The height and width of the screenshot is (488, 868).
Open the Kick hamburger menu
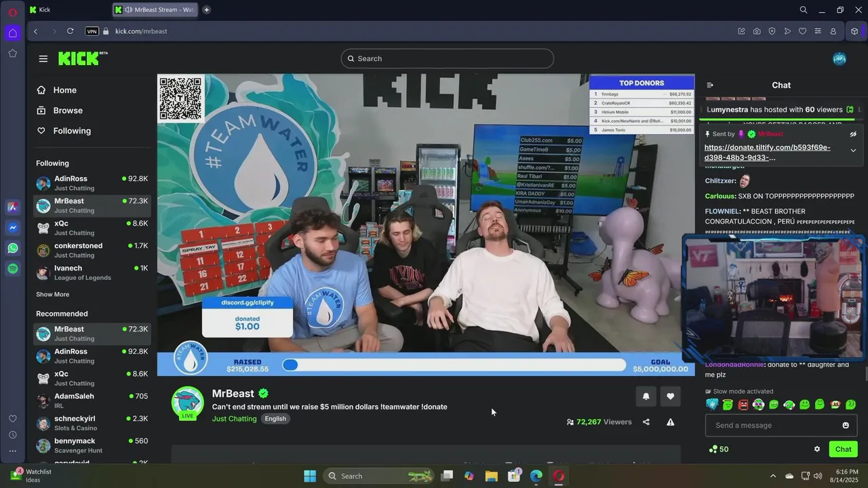(x=43, y=59)
